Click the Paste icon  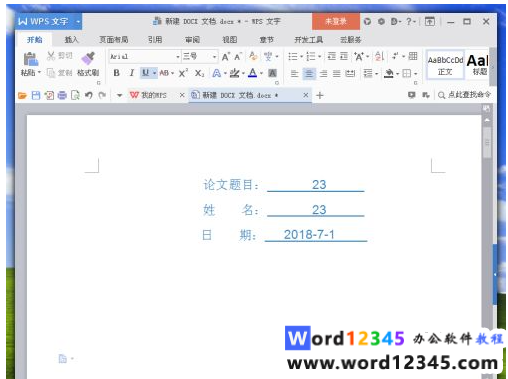click(31, 60)
